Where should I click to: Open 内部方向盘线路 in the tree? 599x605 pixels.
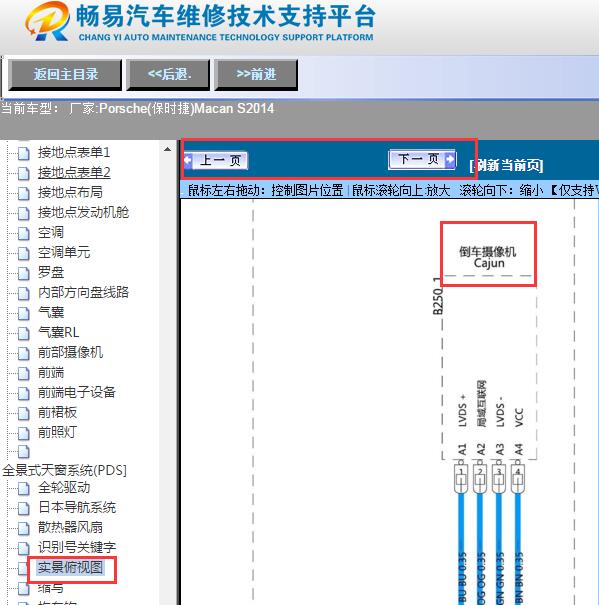pyautogui.click(x=83, y=292)
